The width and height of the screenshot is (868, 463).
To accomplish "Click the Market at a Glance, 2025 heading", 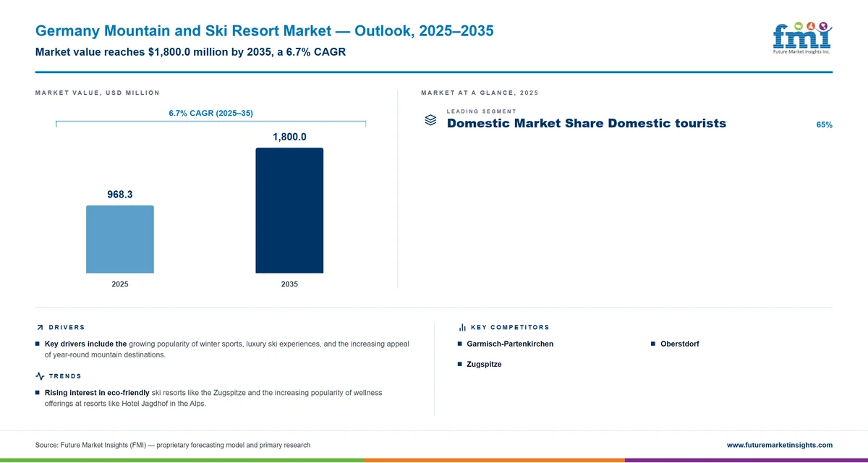I will tap(480, 93).
